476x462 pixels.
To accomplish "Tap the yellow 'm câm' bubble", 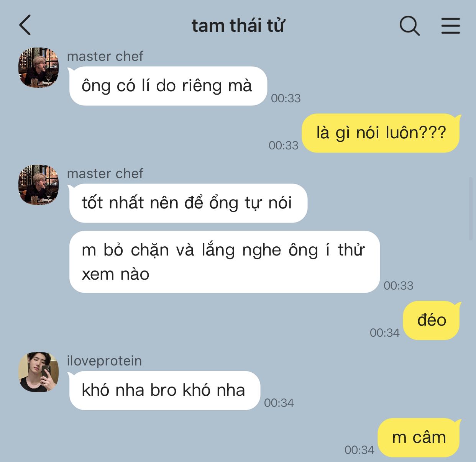I will (419, 437).
